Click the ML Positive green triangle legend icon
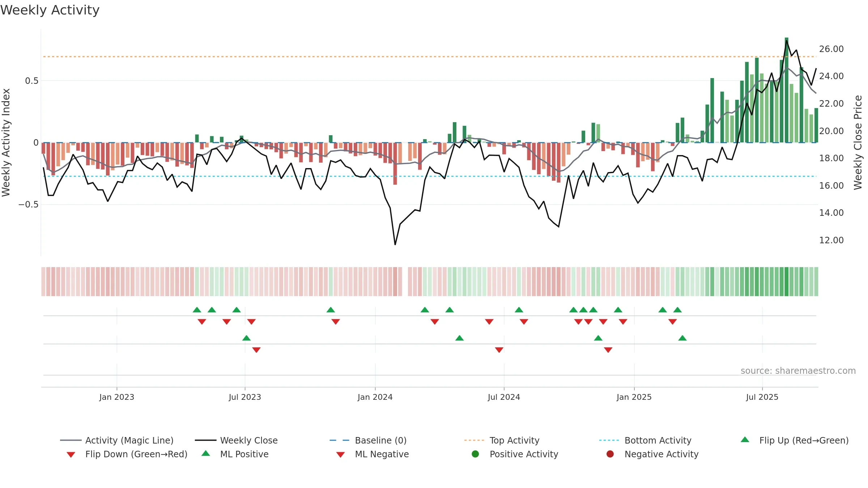Image resolution: width=868 pixels, height=488 pixels. coord(206,453)
